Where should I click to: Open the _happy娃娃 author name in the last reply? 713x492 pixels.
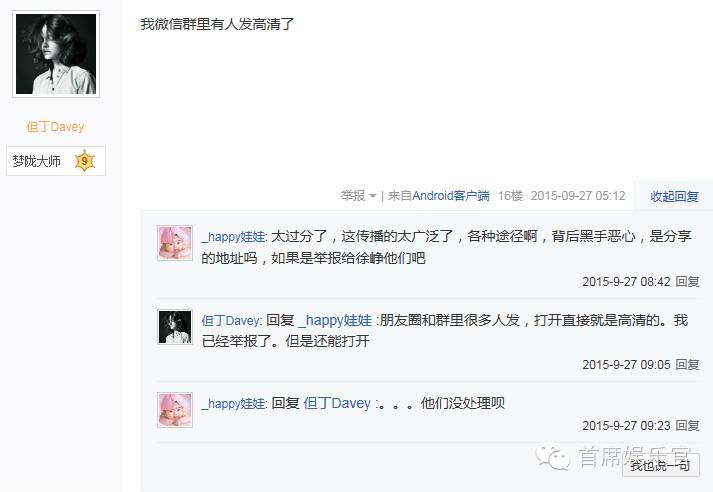pos(235,403)
